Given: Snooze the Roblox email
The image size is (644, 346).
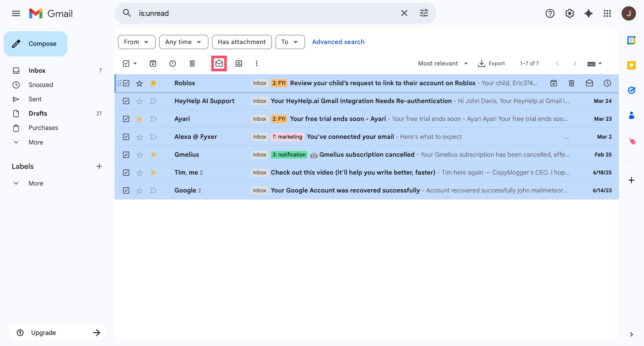Looking at the screenshot, I should (x=607, y=83).
